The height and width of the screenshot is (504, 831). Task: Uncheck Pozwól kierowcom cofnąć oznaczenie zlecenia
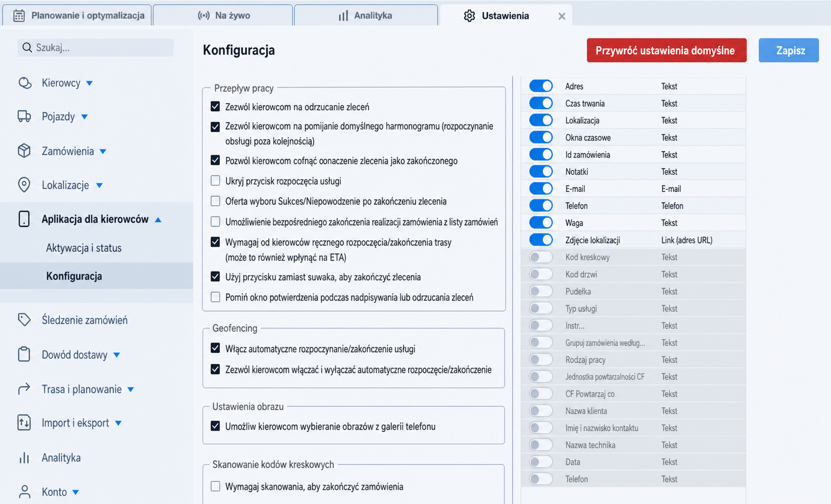(x=215, y=160)
